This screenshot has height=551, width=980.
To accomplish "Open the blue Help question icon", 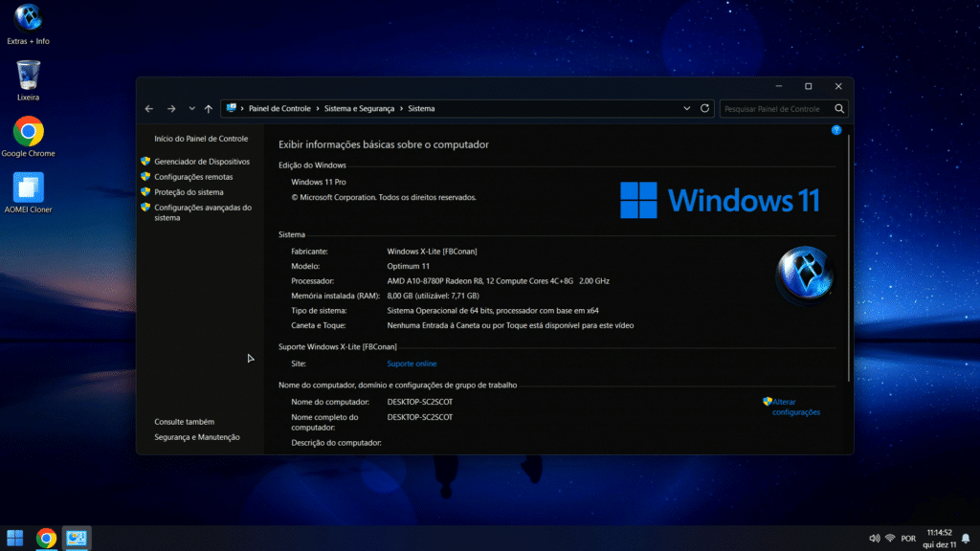I will pyautogui.click(x=836, y=130).
